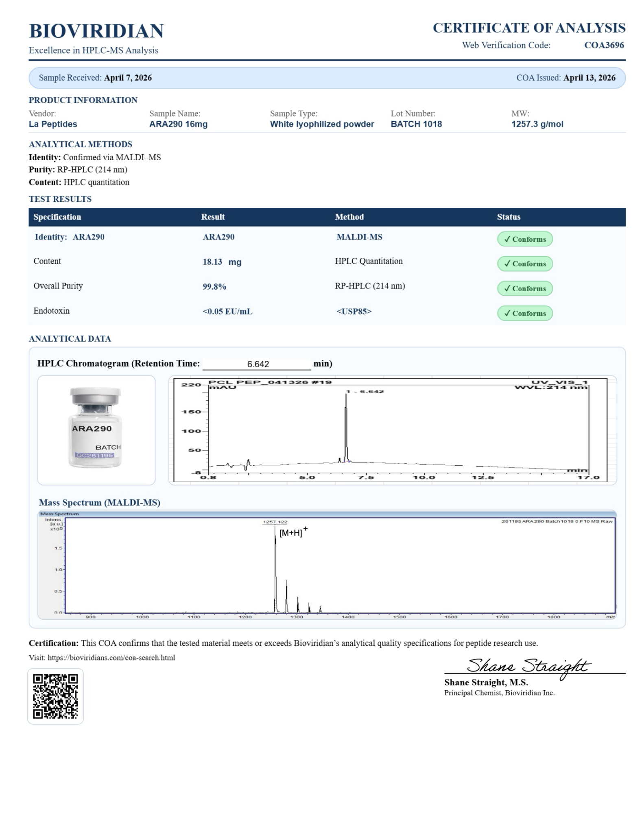
Task: Click the retention time field showing 6.642
Action: pos(257,364)
